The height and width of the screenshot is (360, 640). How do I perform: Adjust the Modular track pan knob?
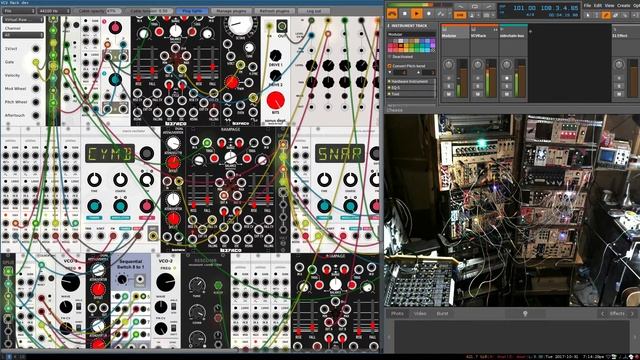449,64
